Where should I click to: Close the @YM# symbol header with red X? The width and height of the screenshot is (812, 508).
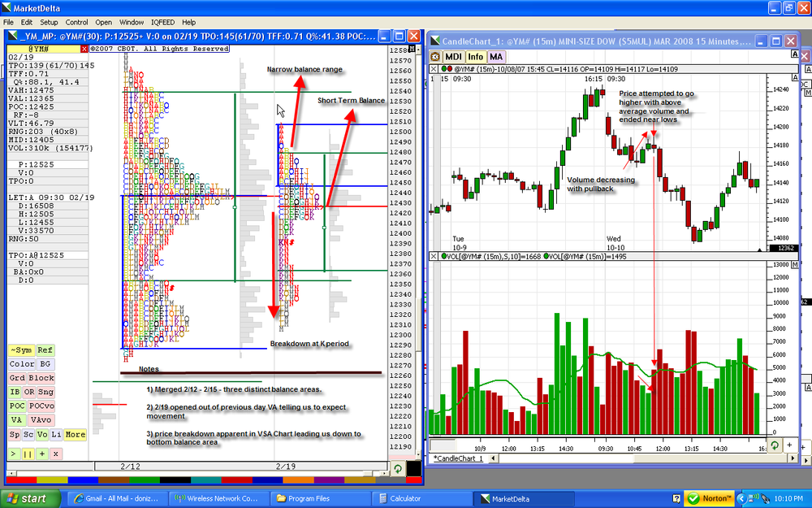point(84,49)
